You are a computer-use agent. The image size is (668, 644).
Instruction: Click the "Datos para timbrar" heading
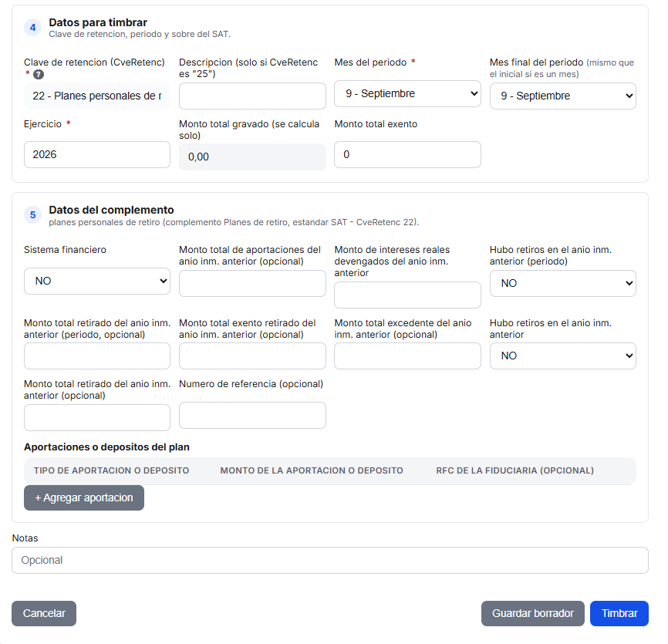[98, 22]
